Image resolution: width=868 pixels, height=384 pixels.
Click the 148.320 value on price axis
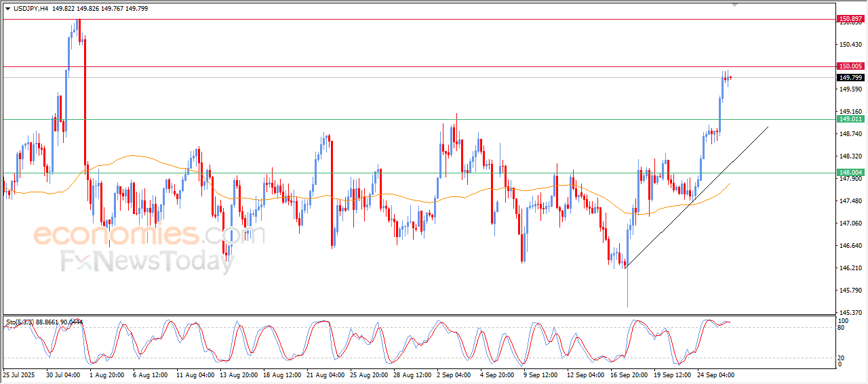click(x=850, y=156)
